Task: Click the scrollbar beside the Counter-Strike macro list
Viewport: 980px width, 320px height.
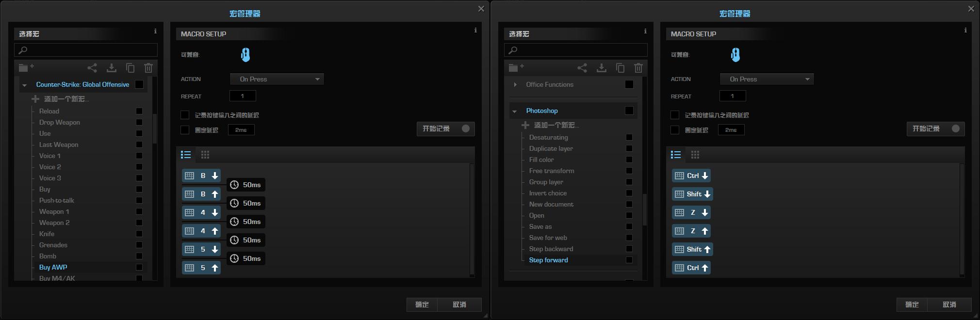Action: tap(155, 128)
